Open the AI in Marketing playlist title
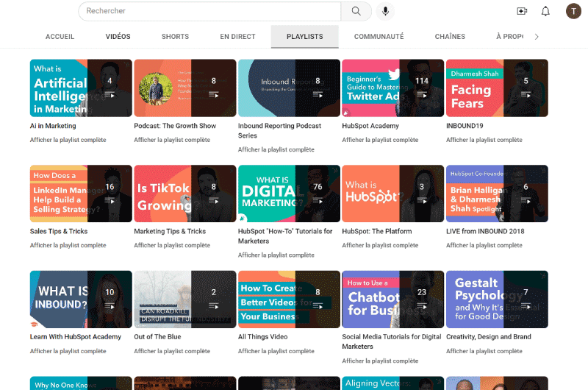The image size is (588, 390). (x=53, y=126)
